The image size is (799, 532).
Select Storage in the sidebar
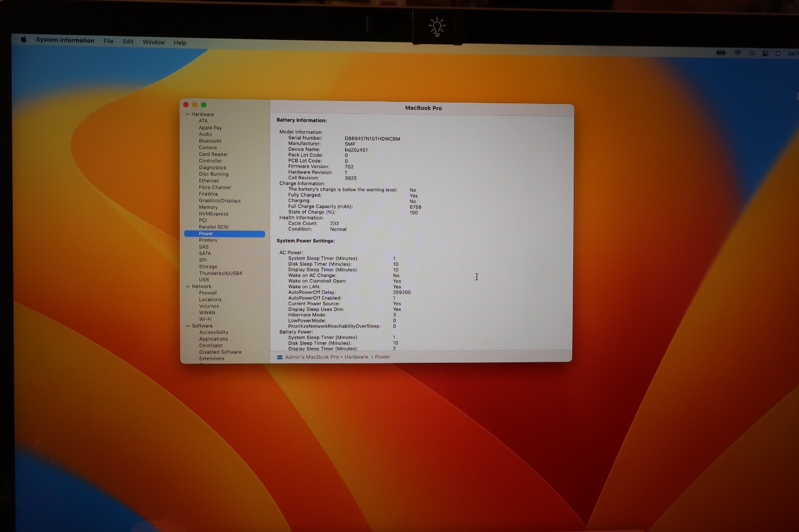pyautogui.click(x=208, y=266)
